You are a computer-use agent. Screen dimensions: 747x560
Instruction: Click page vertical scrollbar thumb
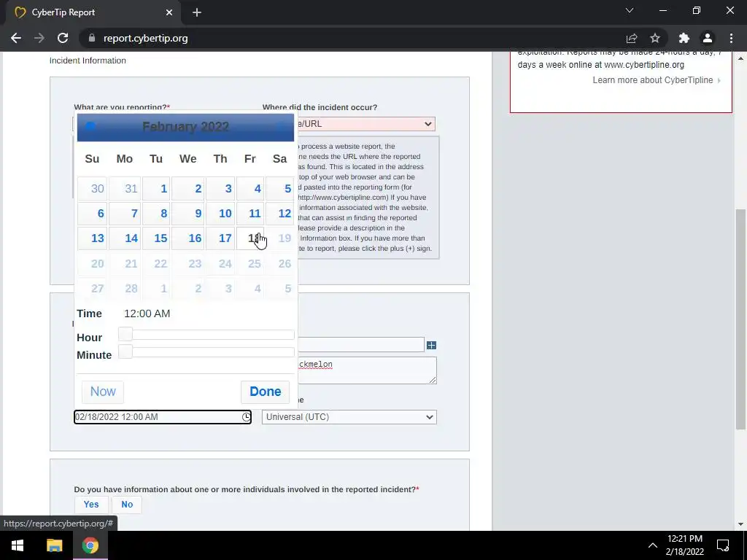pos(740,319)
